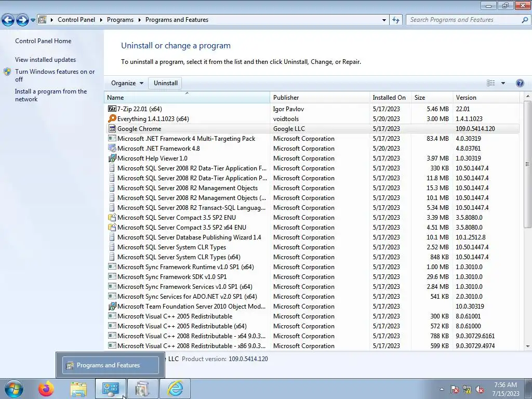Open Windows Explorer from the taskbar
The image size is (532, 399).
click(78, 389)
